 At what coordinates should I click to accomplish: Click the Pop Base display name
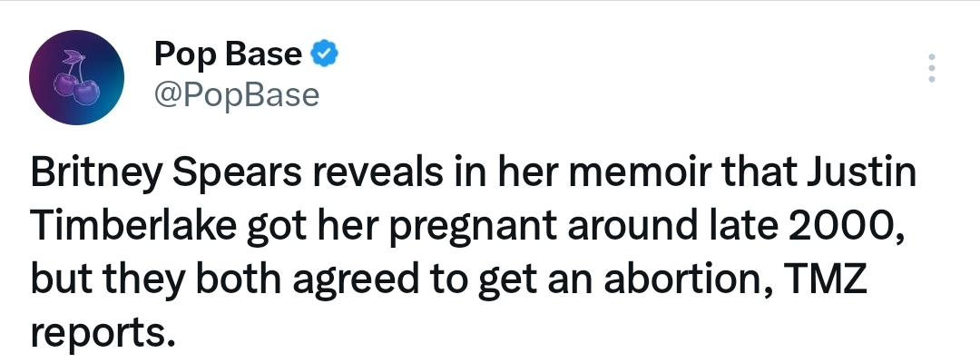[227, 54]
